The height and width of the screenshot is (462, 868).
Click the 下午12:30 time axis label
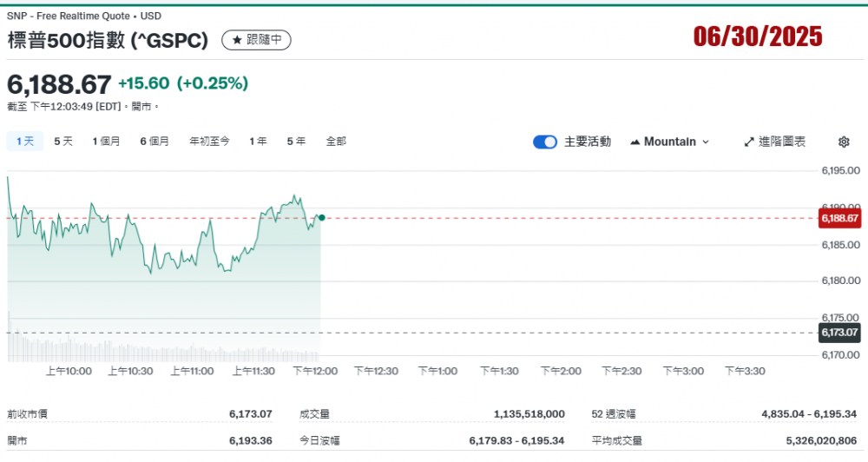point(376,371)
